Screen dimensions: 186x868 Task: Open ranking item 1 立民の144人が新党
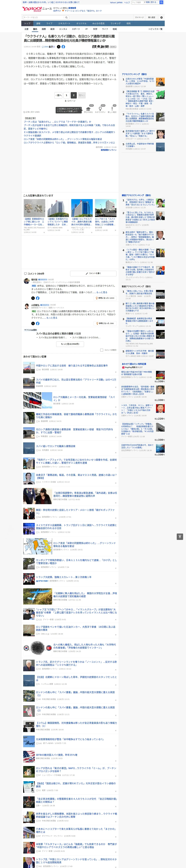tap(140, 81)
